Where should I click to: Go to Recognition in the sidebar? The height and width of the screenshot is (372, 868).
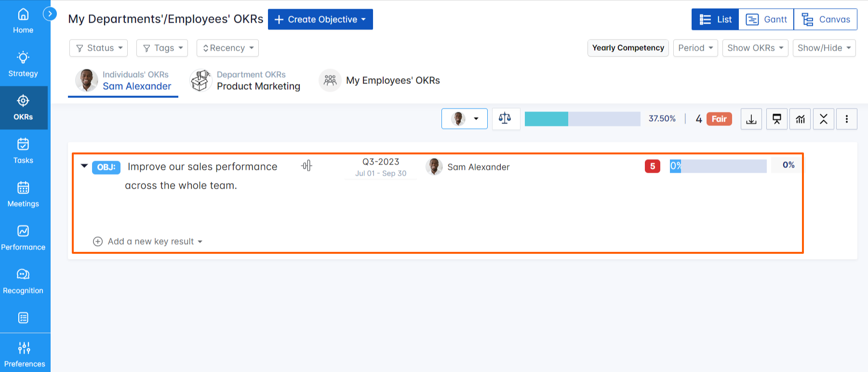(x=23, y=281)
